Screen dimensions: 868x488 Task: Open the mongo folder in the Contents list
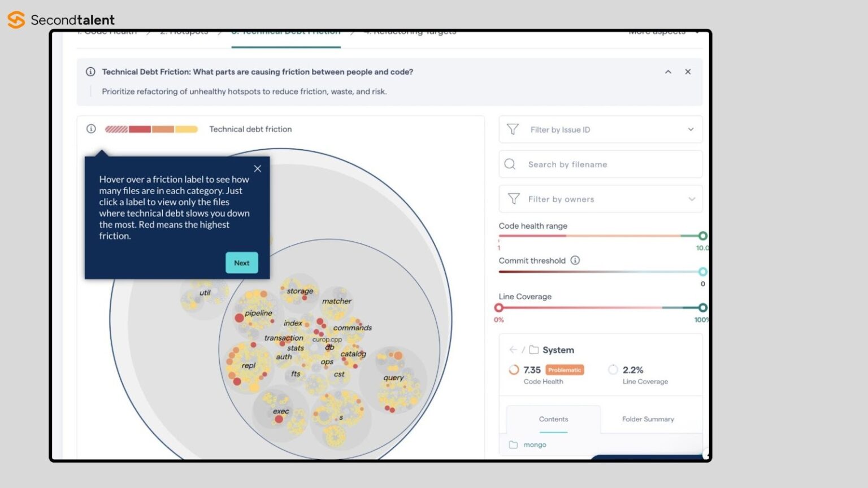click(x=535, y=445)
